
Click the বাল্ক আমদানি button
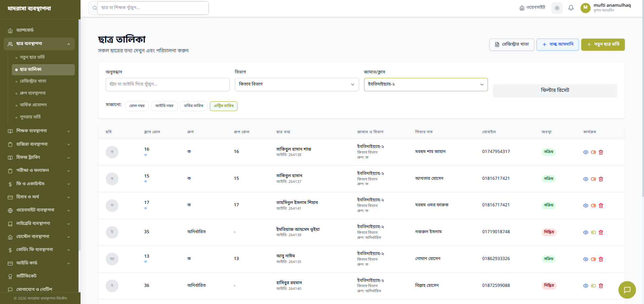click(x=558, y=45)
